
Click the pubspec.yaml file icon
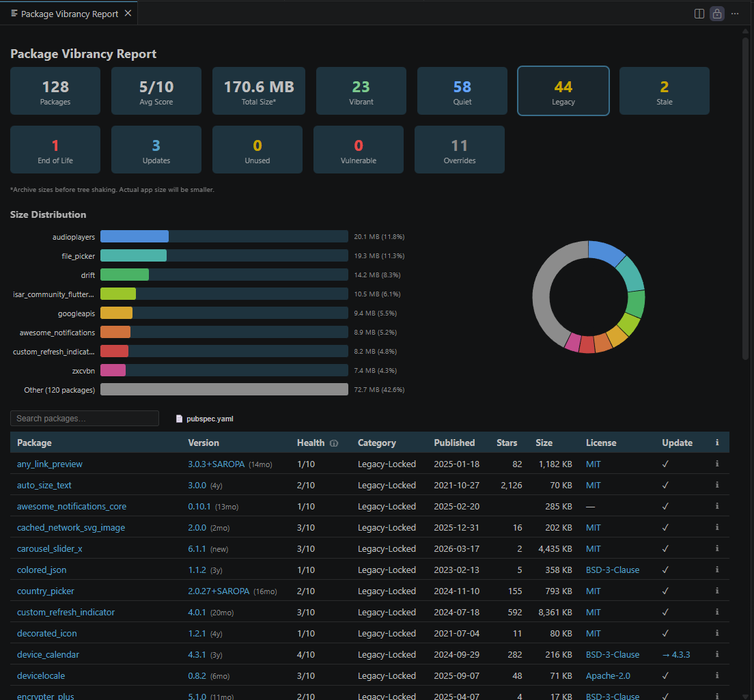[x=180, y=419]
